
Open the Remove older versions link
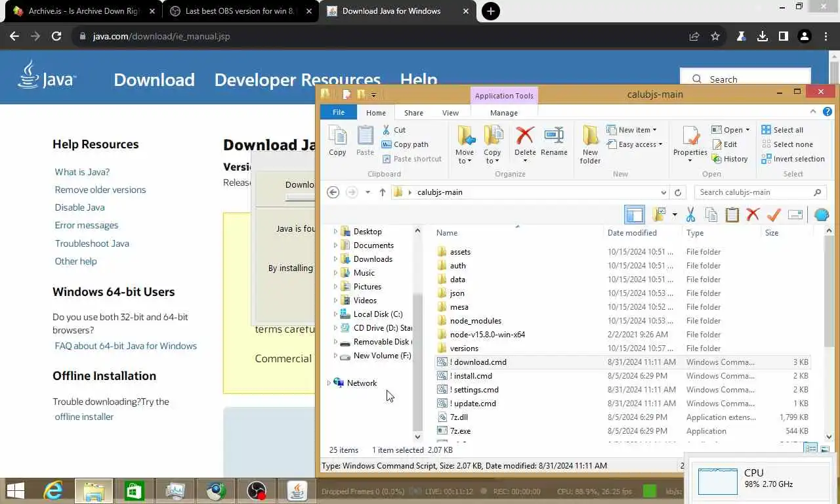100,190
